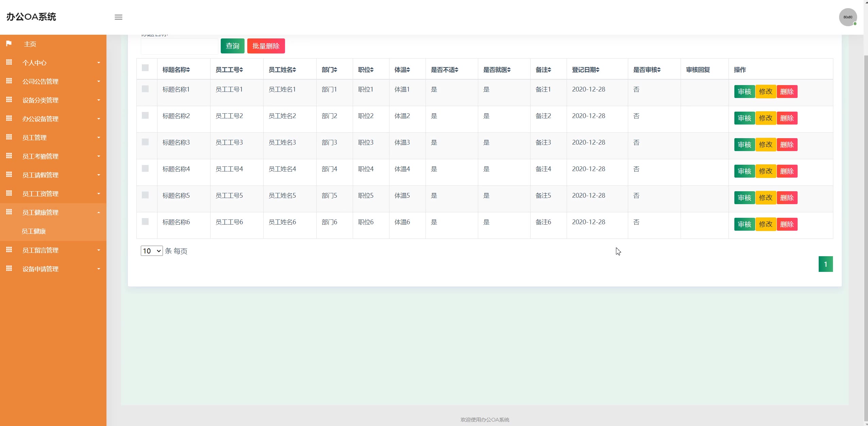Collapse the 员工健康管理 sidebar menu

pyautogui.click(x=53, y=212)
